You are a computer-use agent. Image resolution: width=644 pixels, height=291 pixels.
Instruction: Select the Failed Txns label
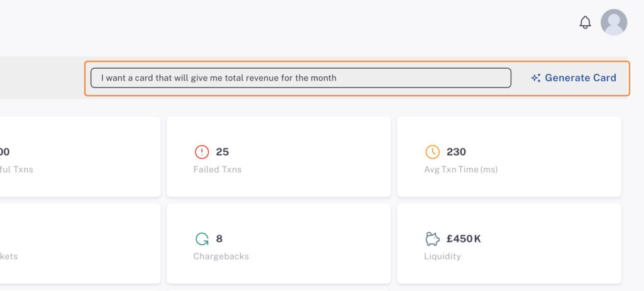tap(217, 169)
